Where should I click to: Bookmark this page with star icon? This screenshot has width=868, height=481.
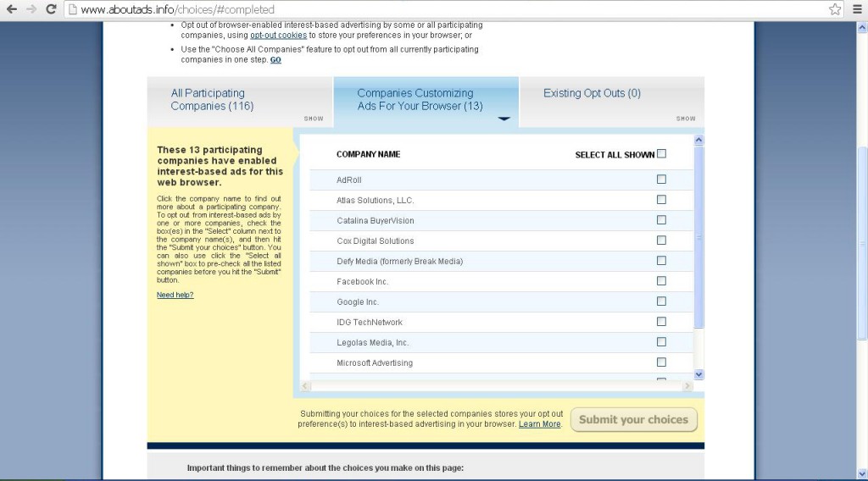(x=835, y=9)
